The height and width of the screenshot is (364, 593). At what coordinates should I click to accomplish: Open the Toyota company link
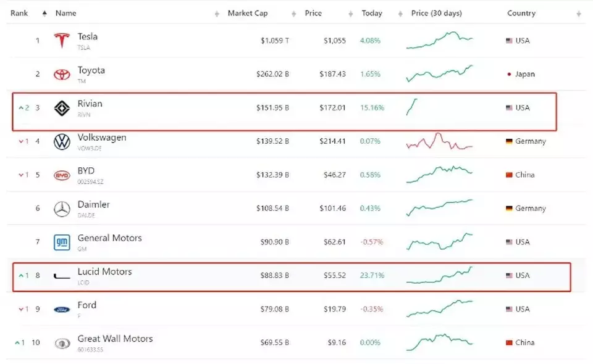pos(91,70)
